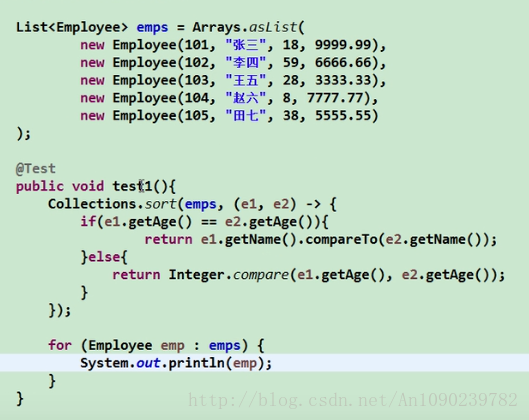Select the string "赵六"
This screenshot has height=420, width=529.
(x=246, y=98)
